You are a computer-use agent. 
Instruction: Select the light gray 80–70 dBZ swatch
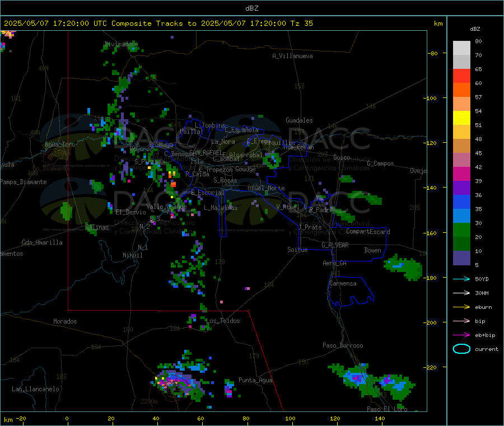click(461, 48)
